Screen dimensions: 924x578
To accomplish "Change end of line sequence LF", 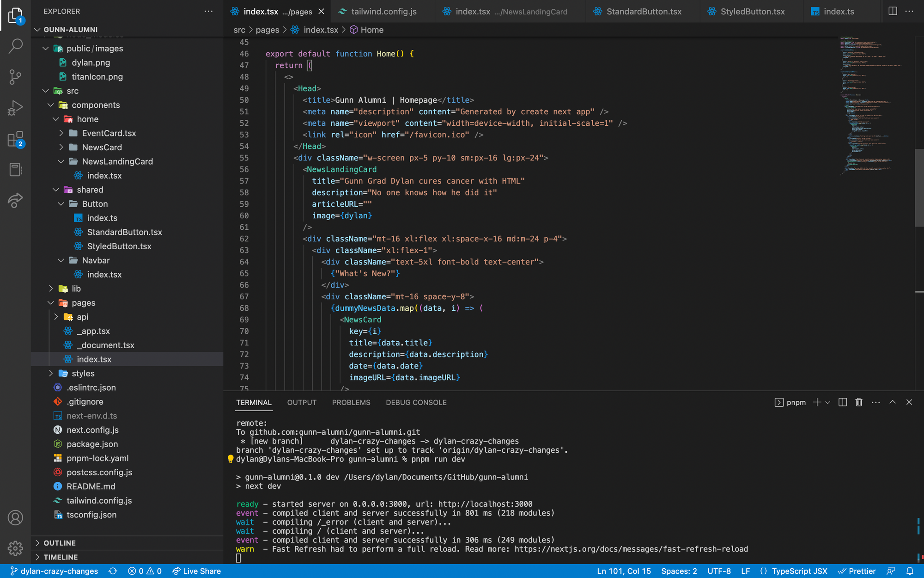I will click(745, 571).
